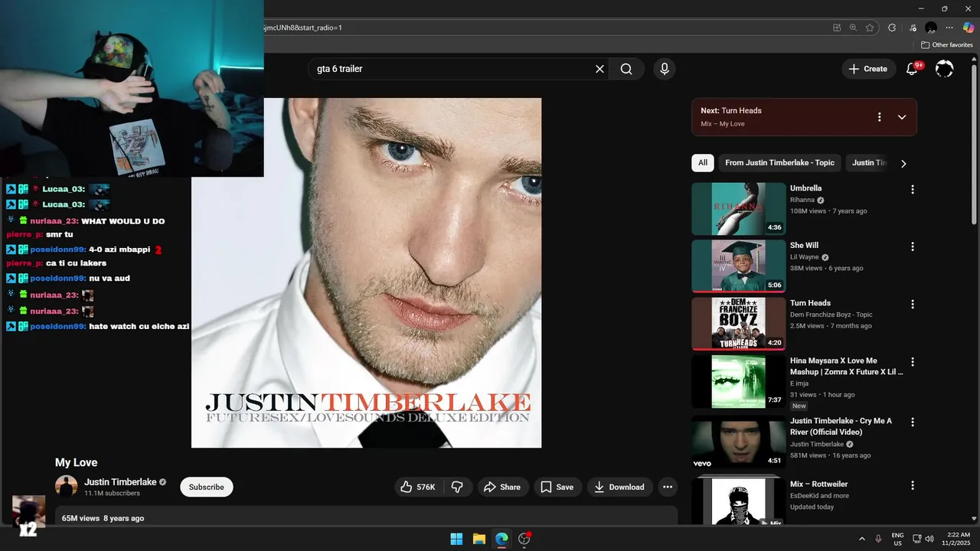
Task: Show hidden system tray icons
Action: coord(861,539)
